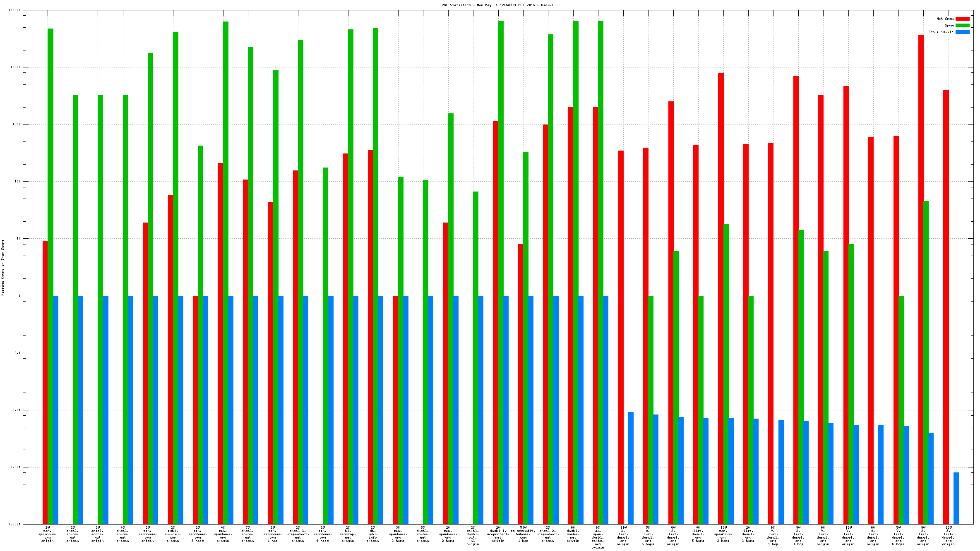Click the sa-accredit.habeas.com 1 hop label

point(523,534)
